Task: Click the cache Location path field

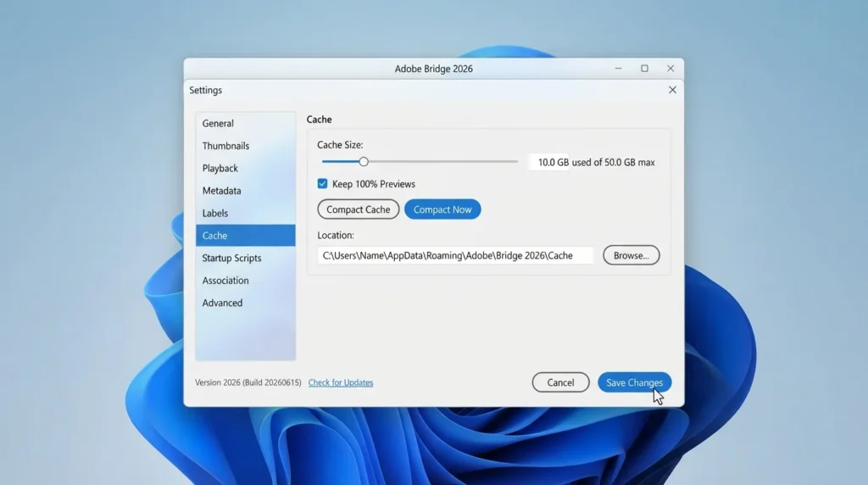Action: pyautogui.click(x=455, y=255)
